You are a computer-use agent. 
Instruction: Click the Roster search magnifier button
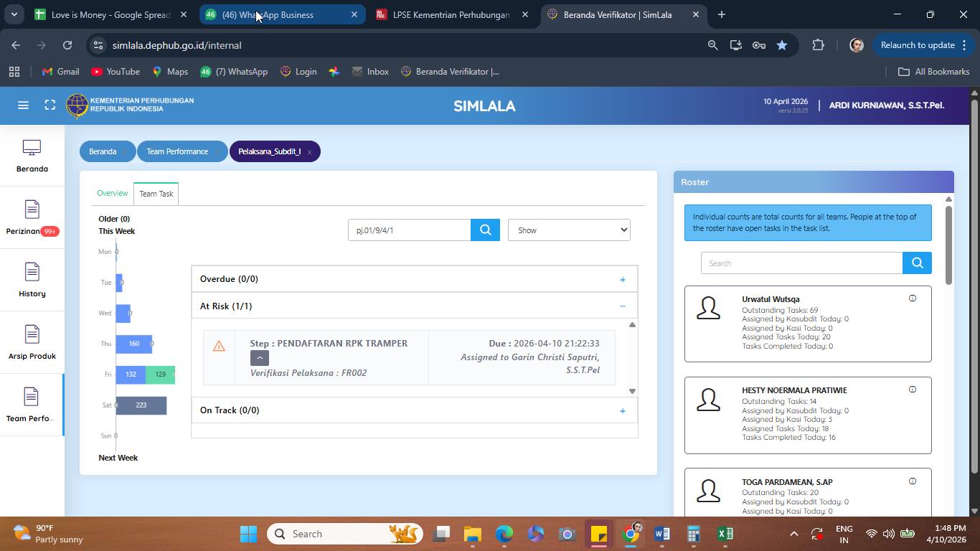coord(917,263)
